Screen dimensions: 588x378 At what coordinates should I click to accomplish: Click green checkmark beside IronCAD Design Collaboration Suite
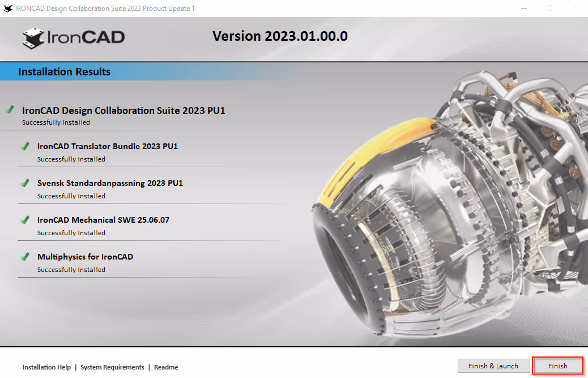[10, 109]
